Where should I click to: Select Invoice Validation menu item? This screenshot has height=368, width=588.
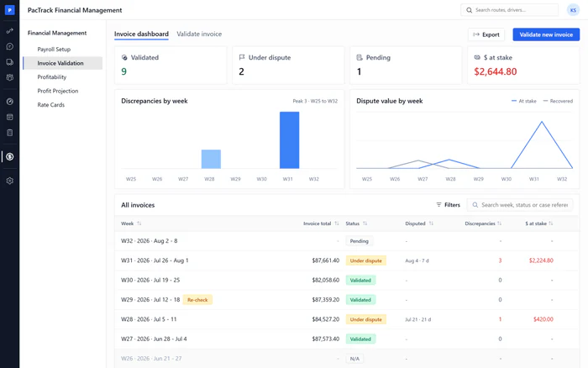[x=63, y=63]
